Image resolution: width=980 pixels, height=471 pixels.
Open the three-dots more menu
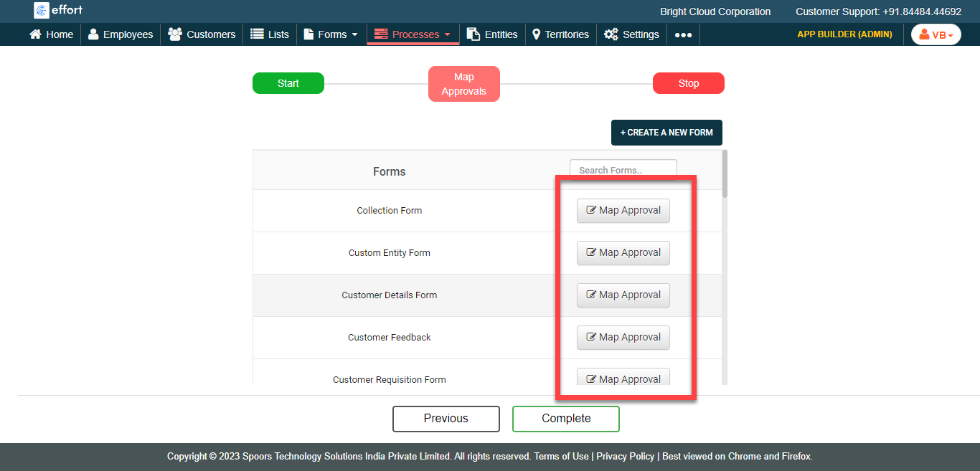pyautogui.click(x=683, y=34)
